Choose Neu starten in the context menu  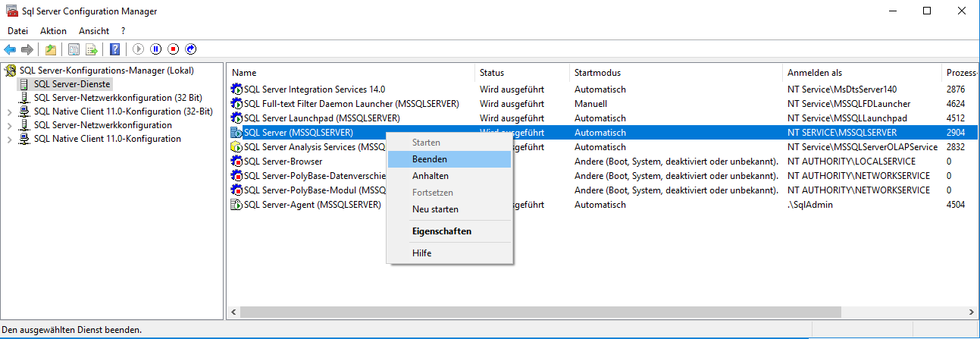[449, 209]
